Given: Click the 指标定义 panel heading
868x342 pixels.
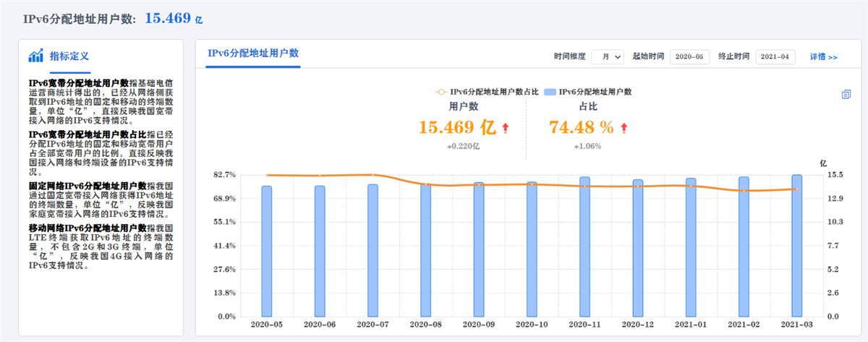Looking at the screenshot, I should (69, 56).
